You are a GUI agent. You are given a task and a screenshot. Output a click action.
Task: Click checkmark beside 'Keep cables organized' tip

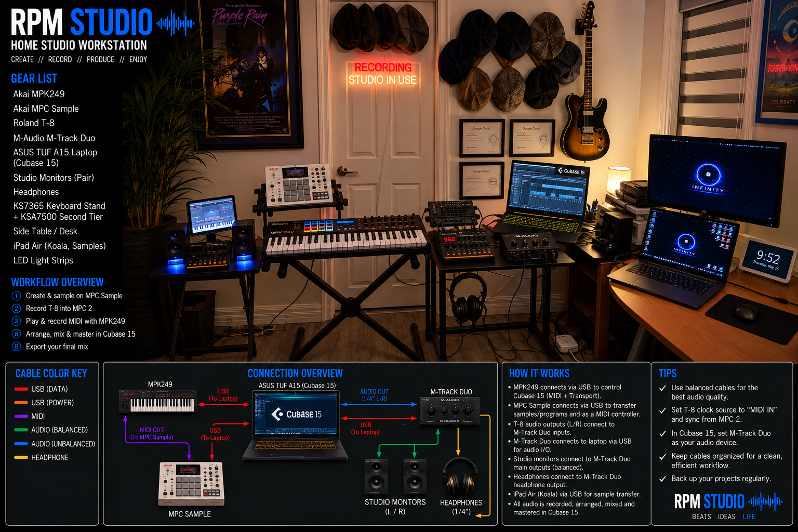(x=662, y=457)
